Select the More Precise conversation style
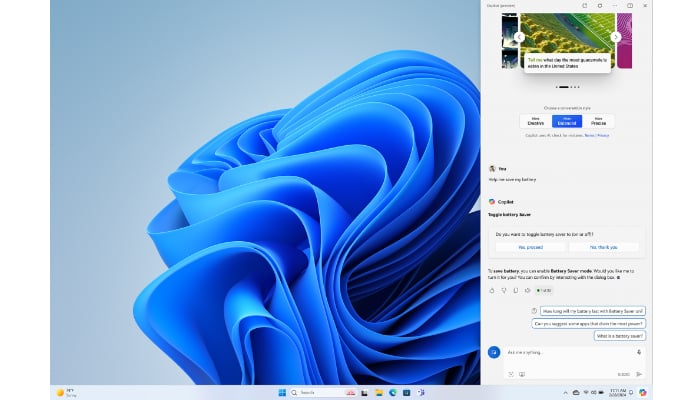The image size is (700, 400). [x=598, y=121]
